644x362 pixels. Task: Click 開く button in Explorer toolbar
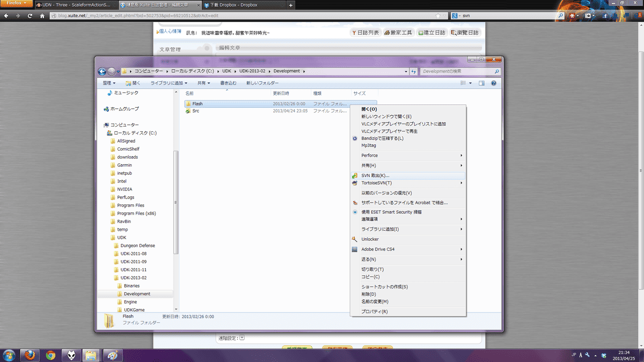[x=133, y=83]
